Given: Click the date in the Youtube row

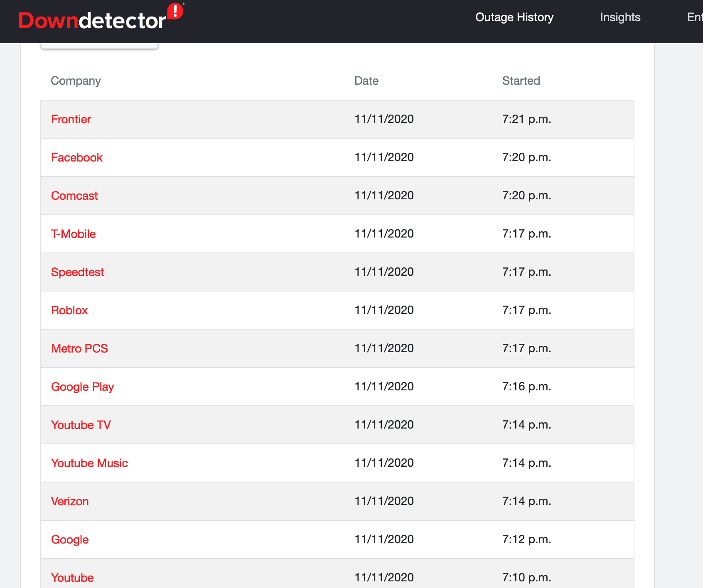Looking at the screenshot, I should click(x=384, y=578).
